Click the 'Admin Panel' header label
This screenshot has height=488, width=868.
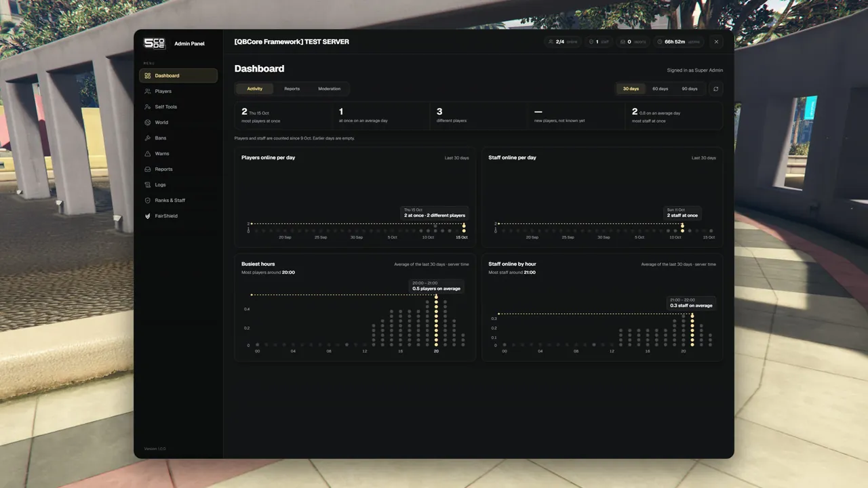point(189,44)
